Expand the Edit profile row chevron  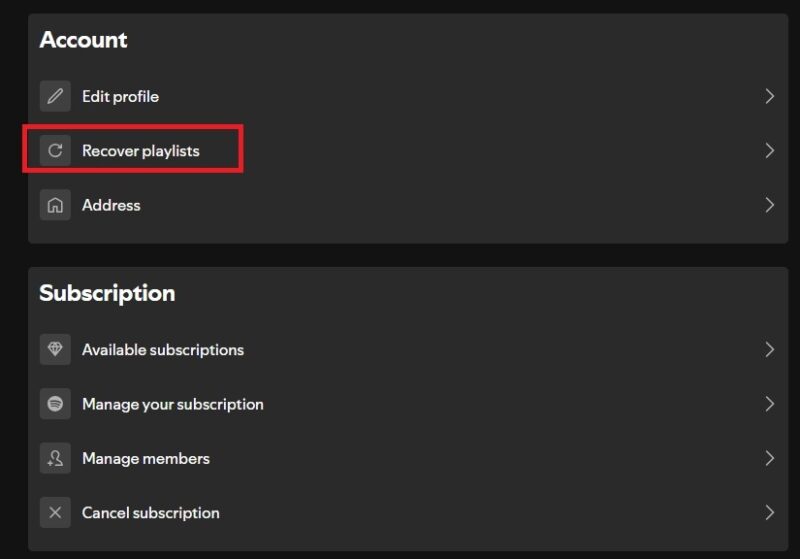769,97
